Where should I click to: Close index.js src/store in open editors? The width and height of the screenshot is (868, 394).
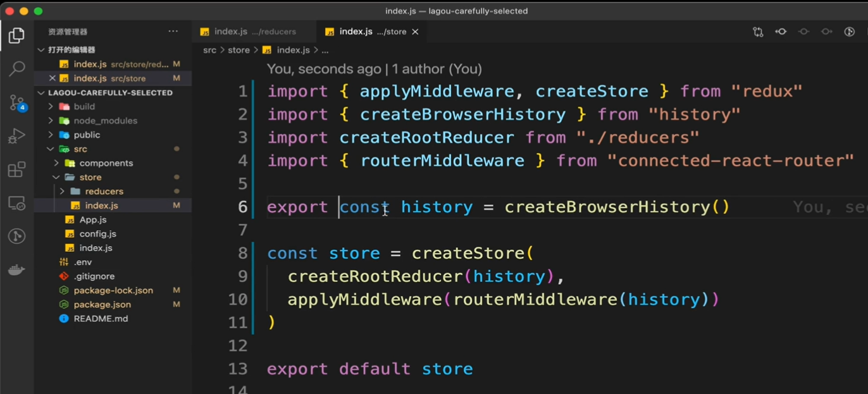coord(53,78)
